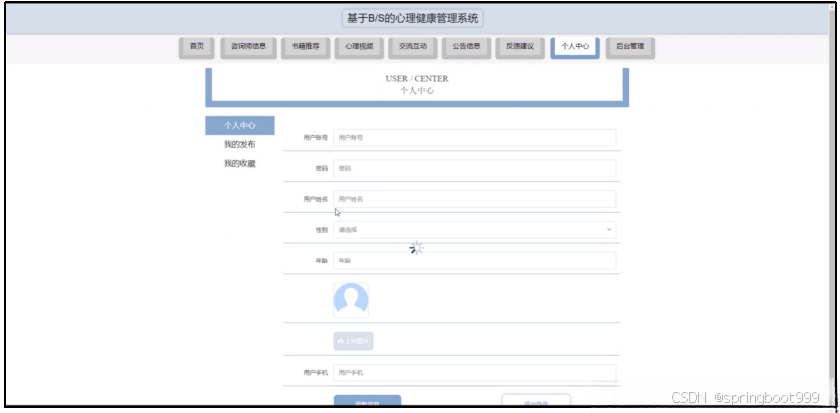Viewport: 840px width, 413px height.
Task: Go to 公告信息 tab
Action: point(466,47)
